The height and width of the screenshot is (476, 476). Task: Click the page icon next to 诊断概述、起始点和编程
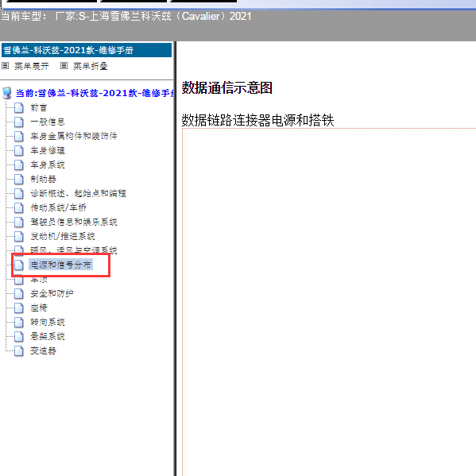pos(19,193)
